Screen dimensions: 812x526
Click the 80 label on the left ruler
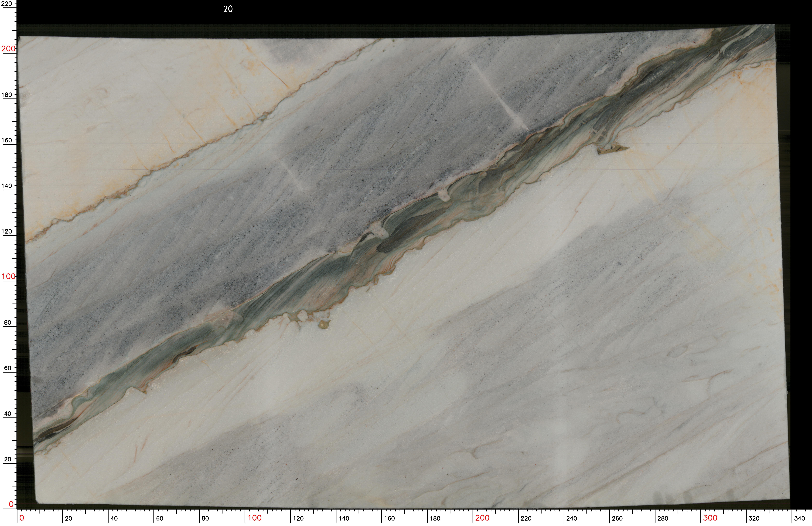(x=7, y=322)
